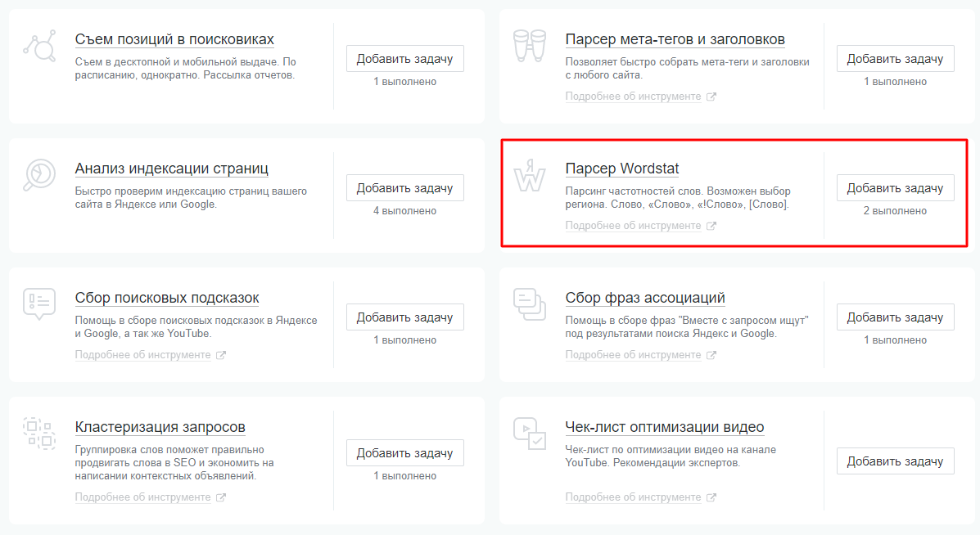Click description 'Помощь в сборе поисковых подсказок'
Screen dimensions: 980x535
[196, 327]
